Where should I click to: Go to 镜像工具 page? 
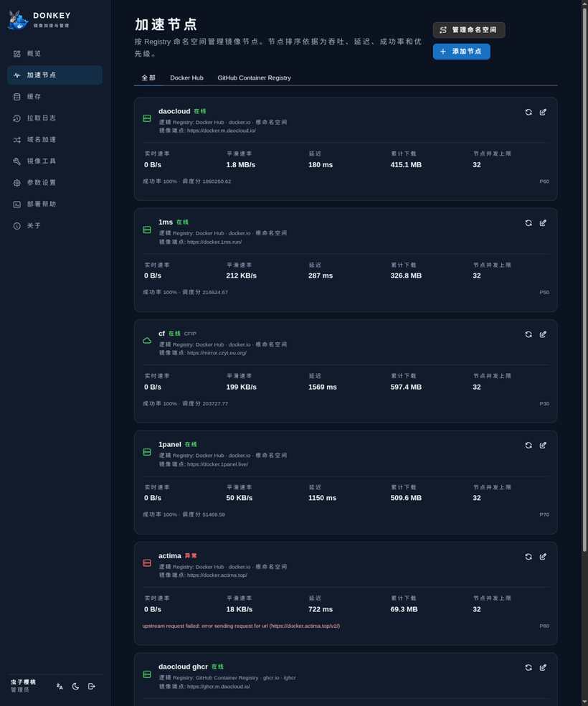point(54,161)
